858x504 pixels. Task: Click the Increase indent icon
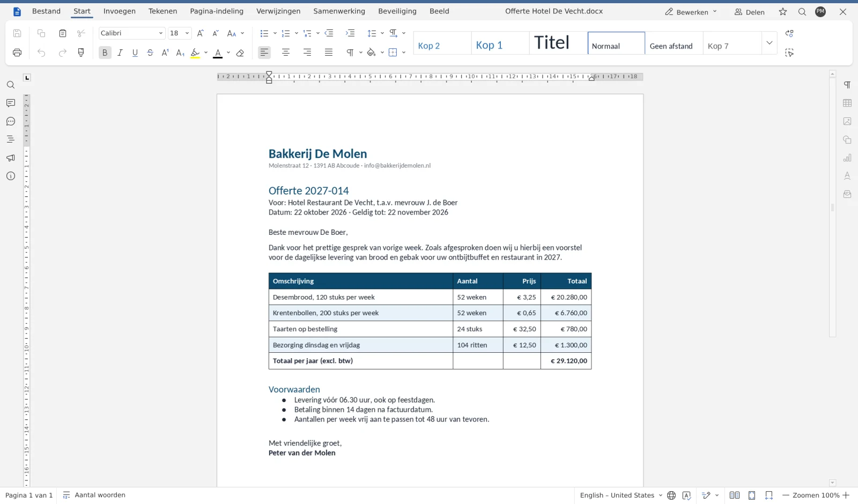[x=350, y=33]
